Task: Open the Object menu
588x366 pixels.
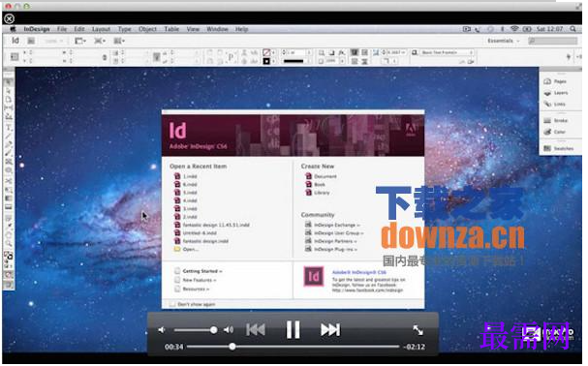Action: (x=148, y=29)
